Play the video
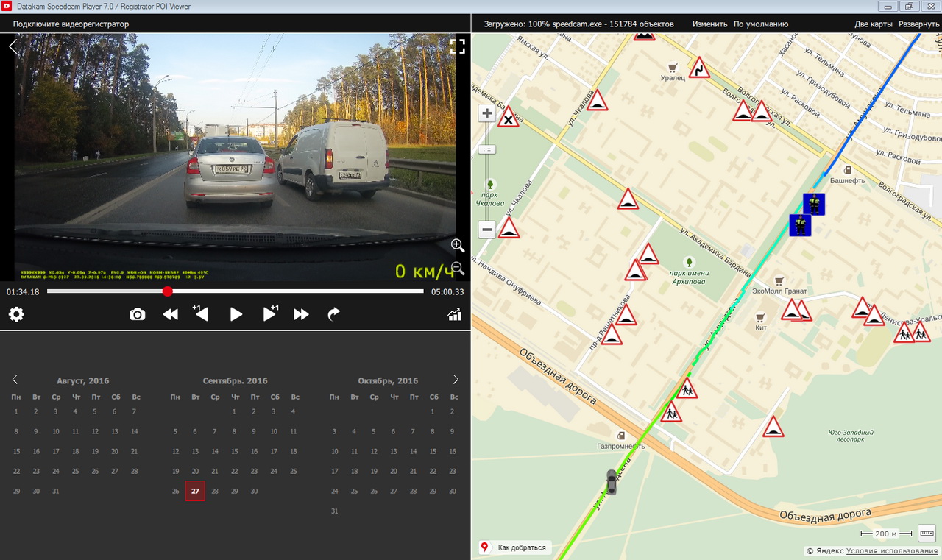Image resolution: width=942 pixels, height=560 pixels. (x=236, y=315)
